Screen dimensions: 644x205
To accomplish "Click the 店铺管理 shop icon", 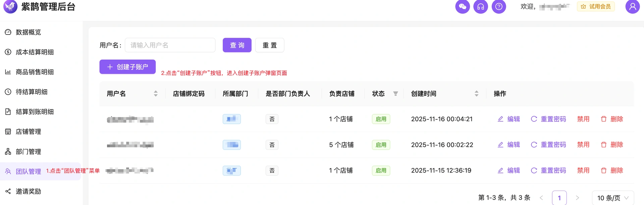I will [x=8, y=132].
